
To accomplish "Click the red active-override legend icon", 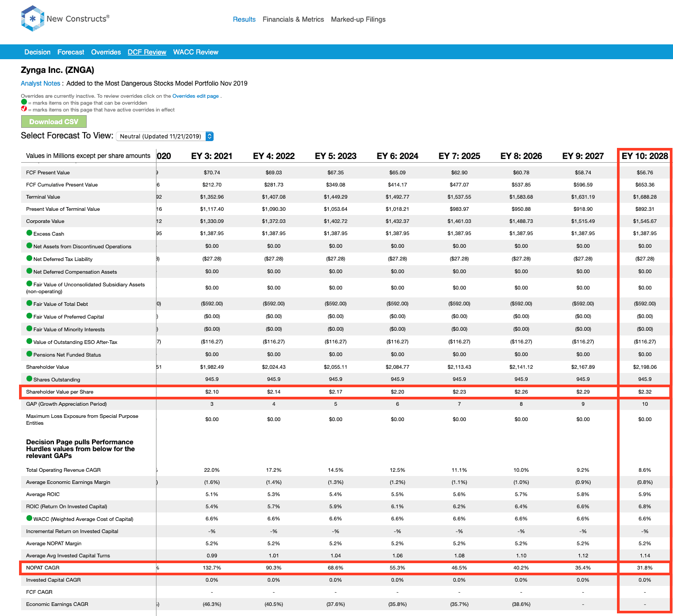I will coord(24,109).
